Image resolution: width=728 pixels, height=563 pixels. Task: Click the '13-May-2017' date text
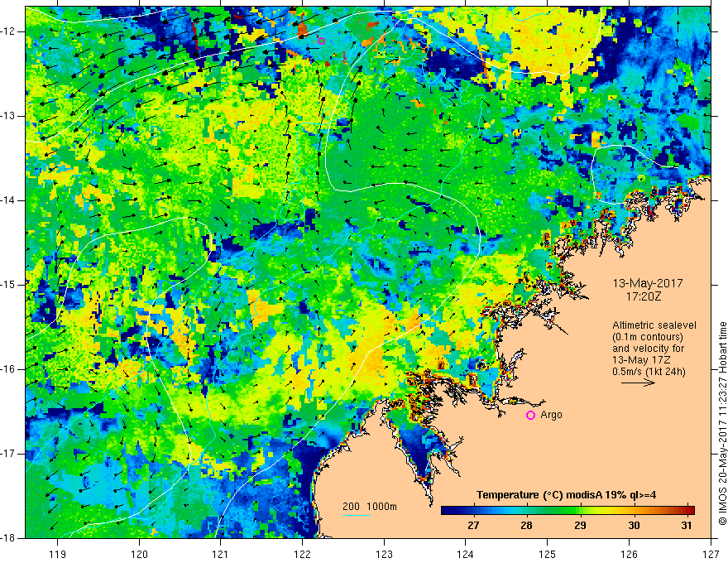point(648,283)
